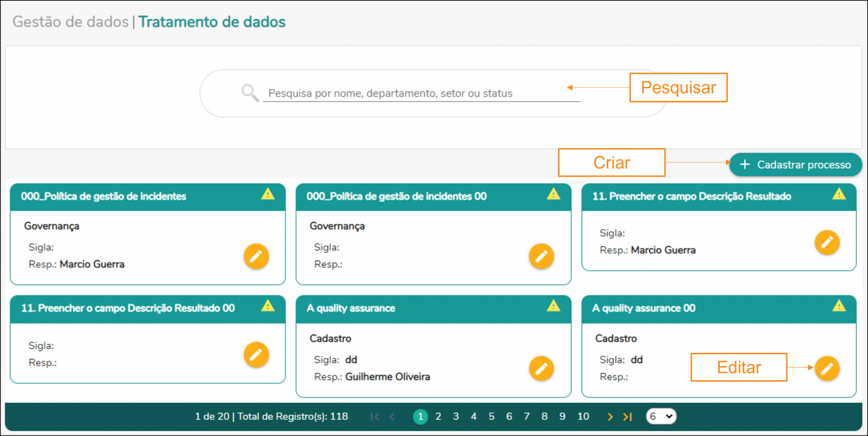The image size is (868, 436).
Task: Go to page 3
Action: click(456, 416)
